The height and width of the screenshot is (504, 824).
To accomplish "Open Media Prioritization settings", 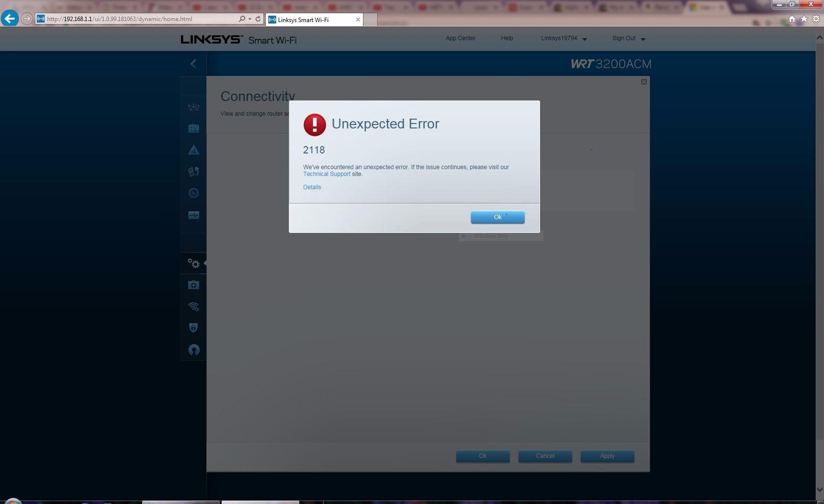I will pyautogui.click(x=193, y=172).
